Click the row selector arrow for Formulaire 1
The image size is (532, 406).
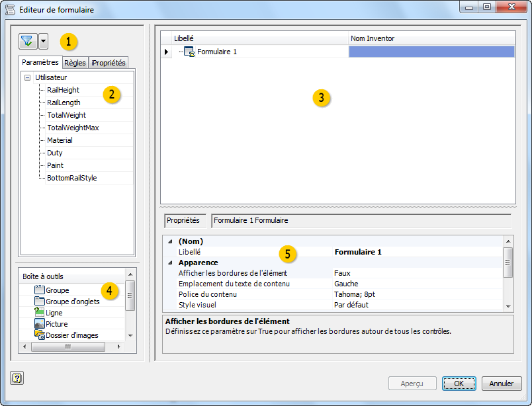(166, 52)
